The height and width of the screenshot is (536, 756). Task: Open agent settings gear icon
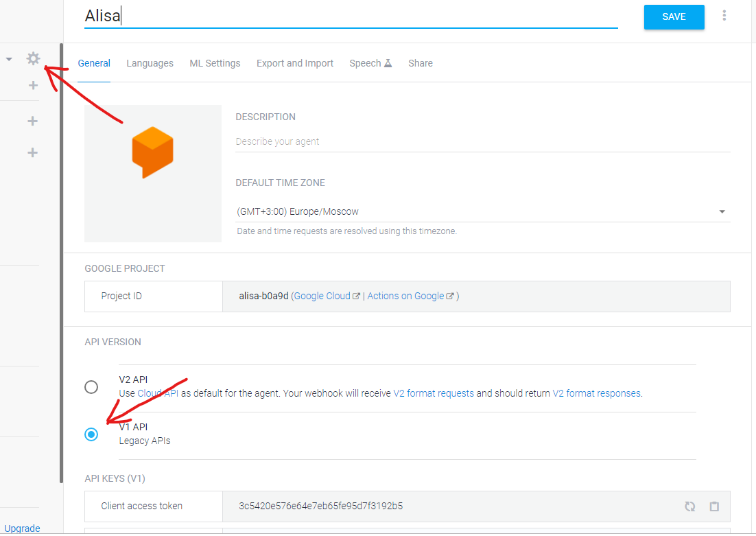pyautogui.click(x=33, y=59)
